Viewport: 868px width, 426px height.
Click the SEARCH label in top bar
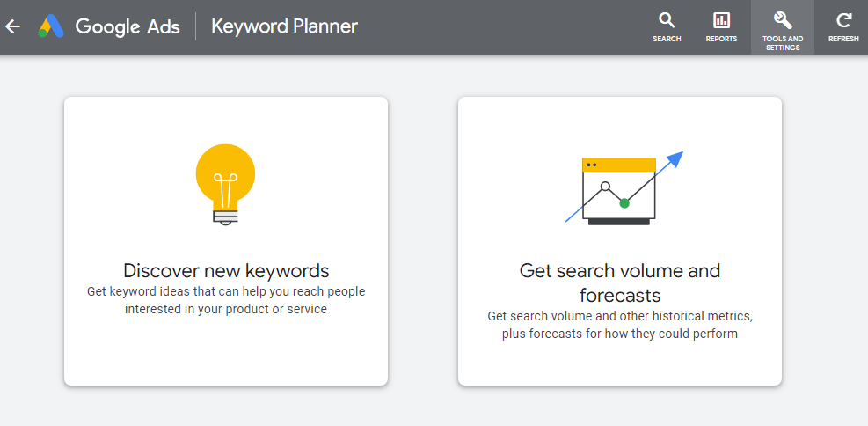tap(667, 39)
